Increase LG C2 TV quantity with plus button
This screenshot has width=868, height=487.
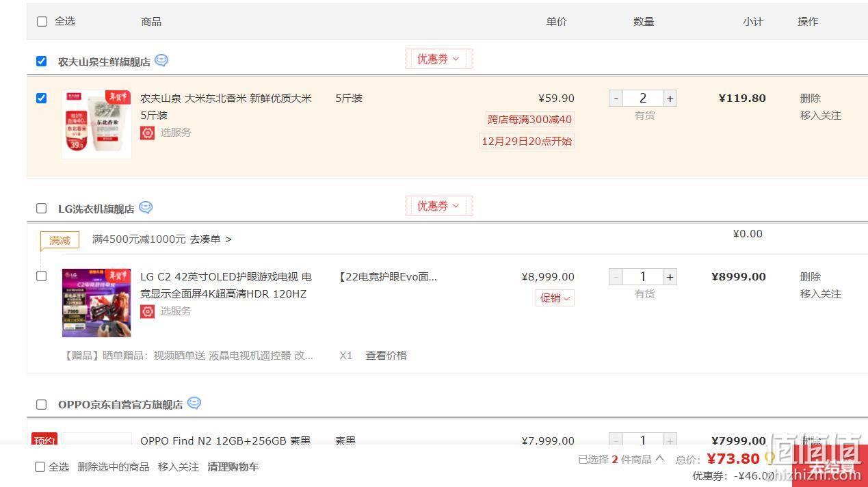coord(670,276)
